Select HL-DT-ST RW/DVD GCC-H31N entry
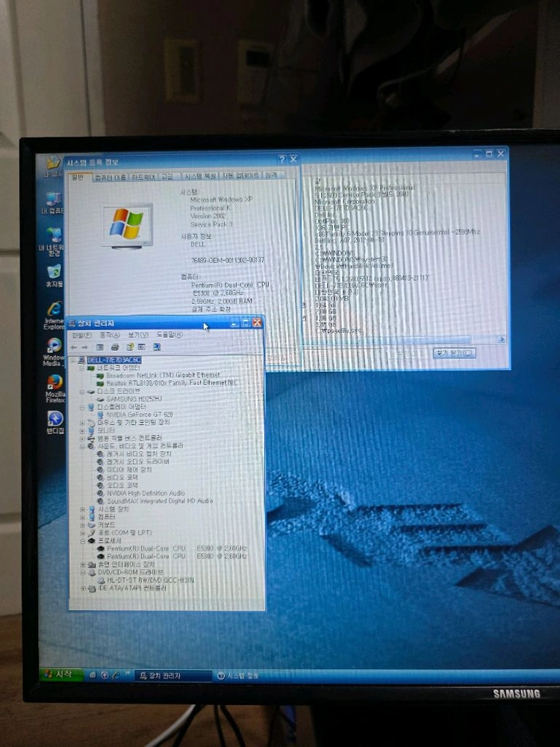The height and width of the screenshot is (747, 560). (151, 580)
